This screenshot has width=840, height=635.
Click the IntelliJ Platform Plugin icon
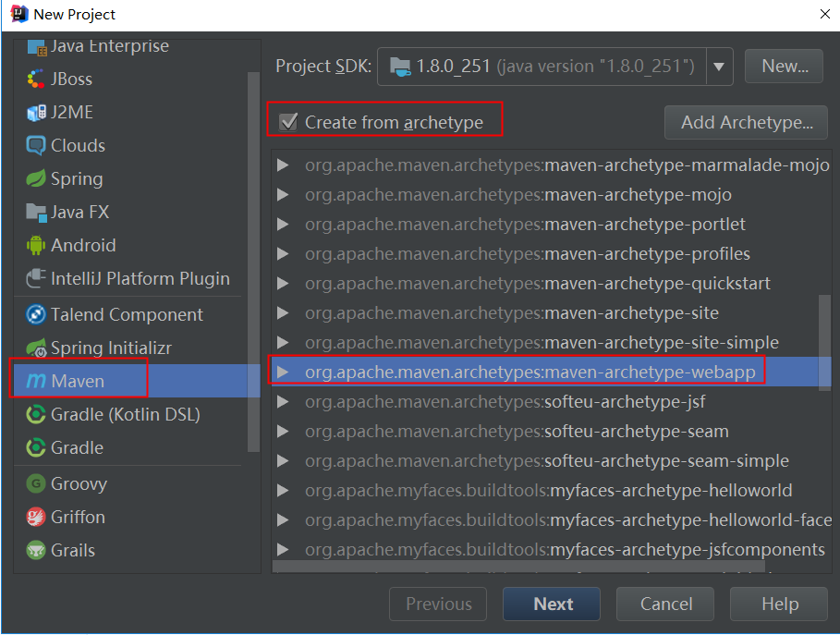click(x=36, y=278)
